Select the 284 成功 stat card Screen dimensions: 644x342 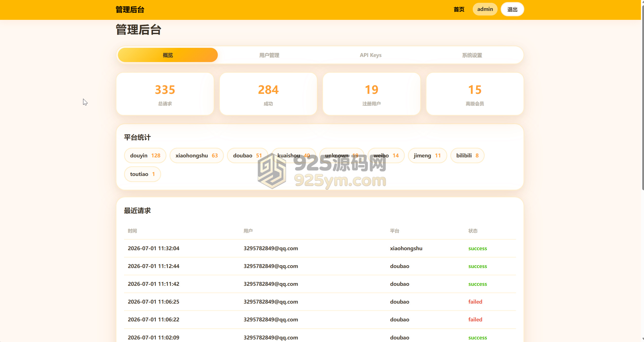coord(268,94)
